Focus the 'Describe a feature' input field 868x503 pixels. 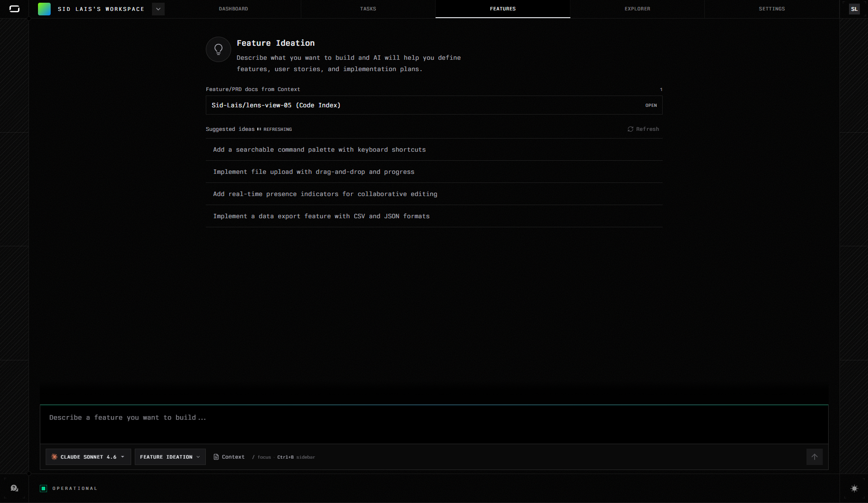(x=433, y=423)
